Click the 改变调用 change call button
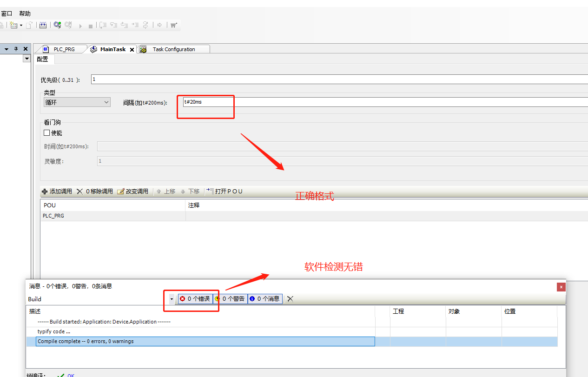Screen dimensions: 588x377 coord(133,192)
